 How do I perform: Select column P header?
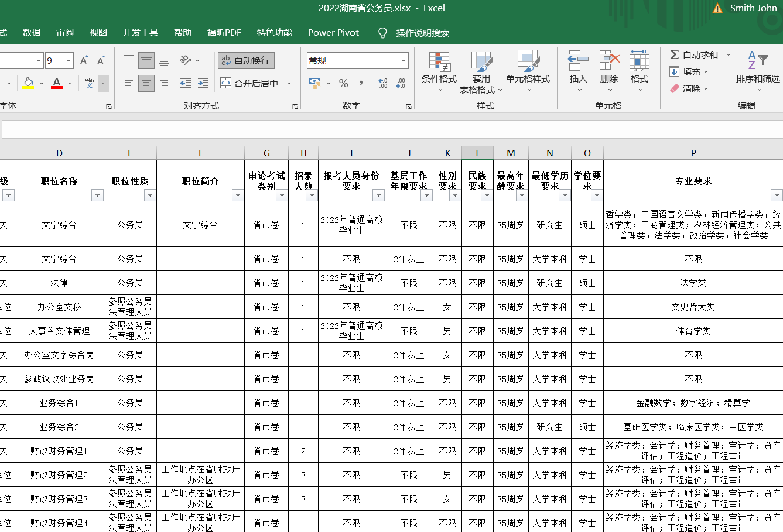coord(693,153)
